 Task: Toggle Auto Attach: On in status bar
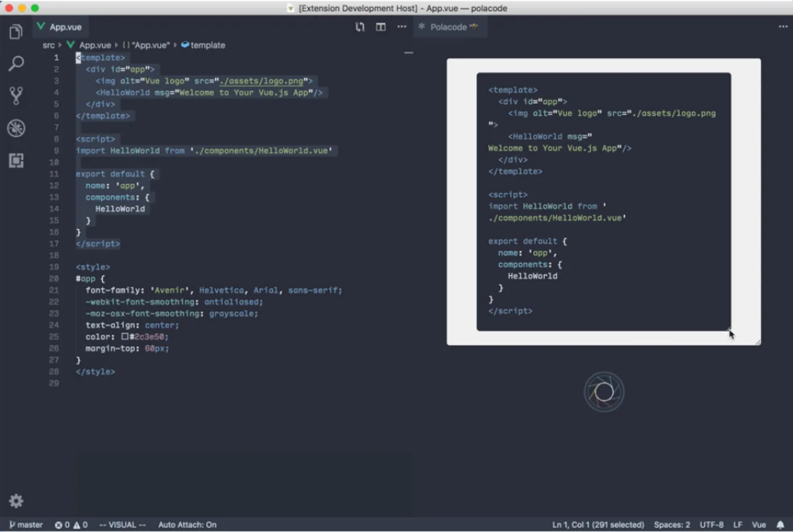(x=187, y=525)
